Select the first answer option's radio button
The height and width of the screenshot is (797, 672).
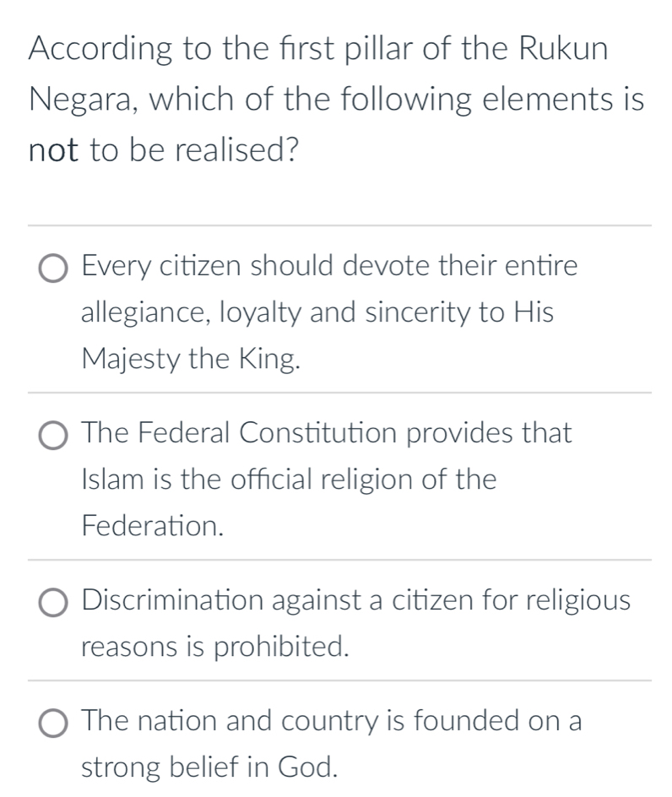(x=52, y=267)
